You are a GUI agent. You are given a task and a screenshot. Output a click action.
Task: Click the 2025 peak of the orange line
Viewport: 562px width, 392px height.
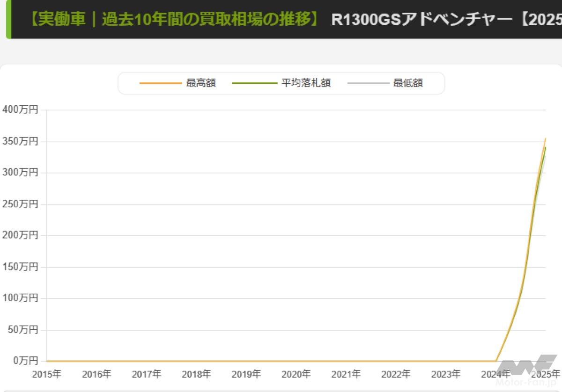pos(545,138)
